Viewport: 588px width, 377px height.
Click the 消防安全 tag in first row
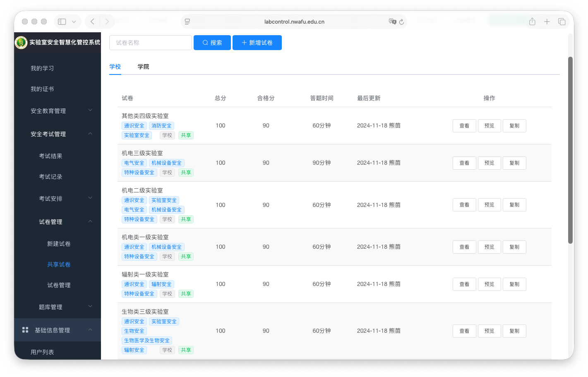point(161,126)
